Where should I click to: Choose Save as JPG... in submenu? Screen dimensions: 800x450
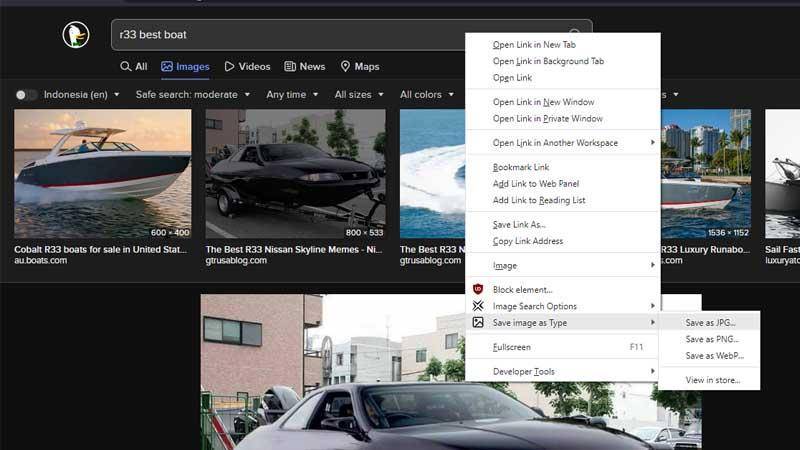pyautogui.click(x=709, y=322)
